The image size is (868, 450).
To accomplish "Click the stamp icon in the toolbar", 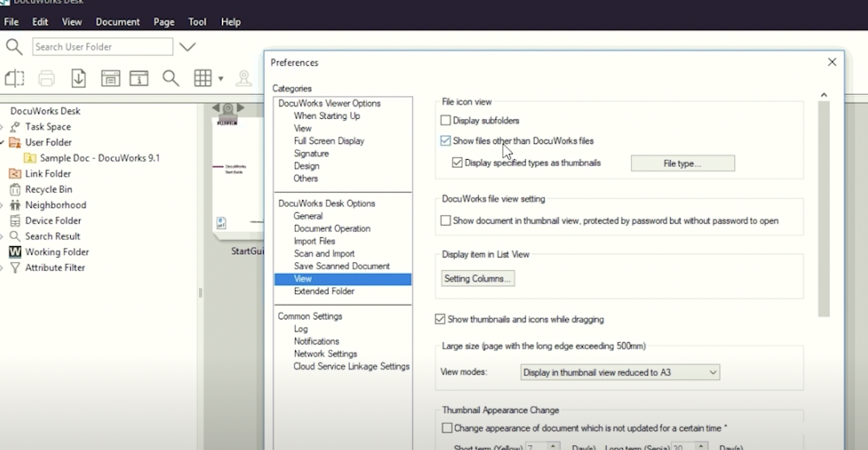I will tap(244, 79).
